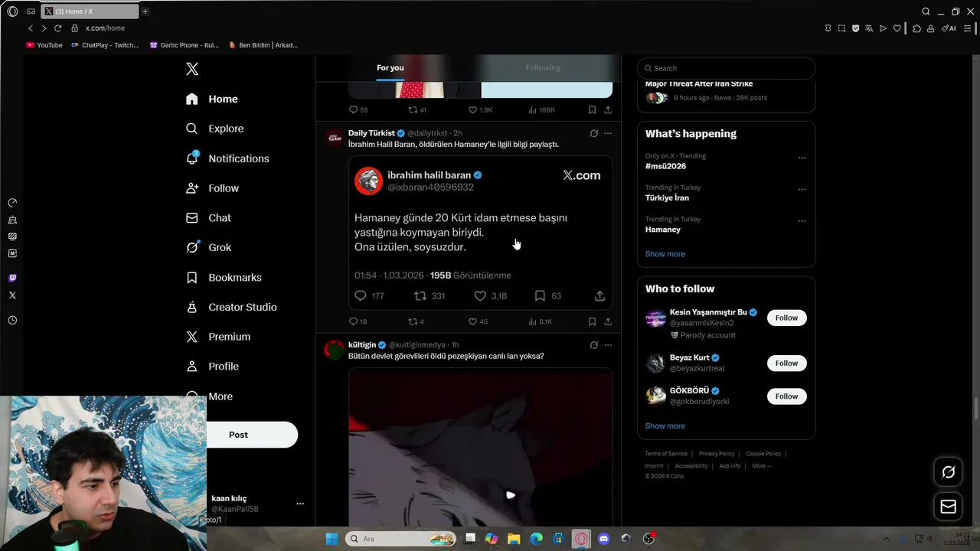Open Opera extensions puzzle icon

click(916, 28)
